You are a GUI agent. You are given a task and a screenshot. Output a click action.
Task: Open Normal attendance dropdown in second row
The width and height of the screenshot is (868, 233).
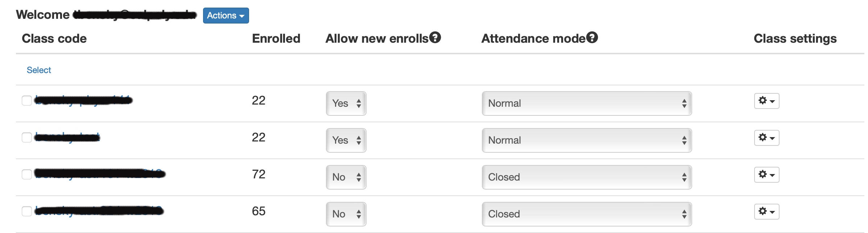pos(587,140)
